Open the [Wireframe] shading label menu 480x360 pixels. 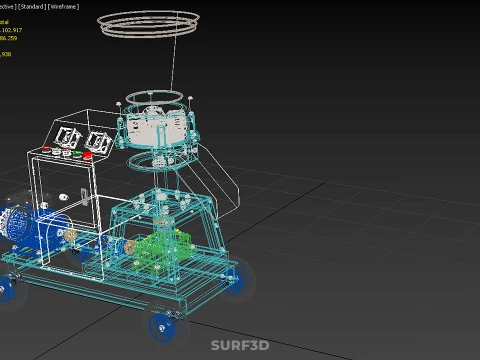63,7
